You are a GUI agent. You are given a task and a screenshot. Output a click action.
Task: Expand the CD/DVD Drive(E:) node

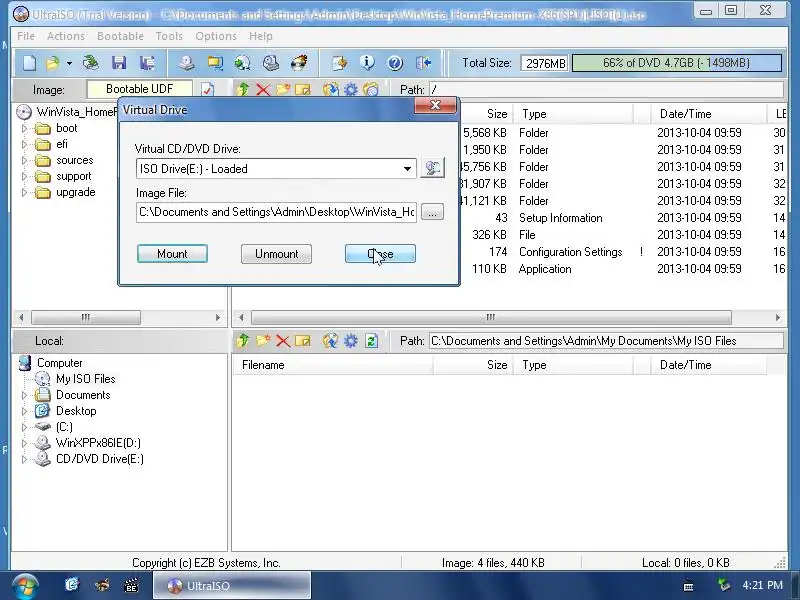(24, 459)
